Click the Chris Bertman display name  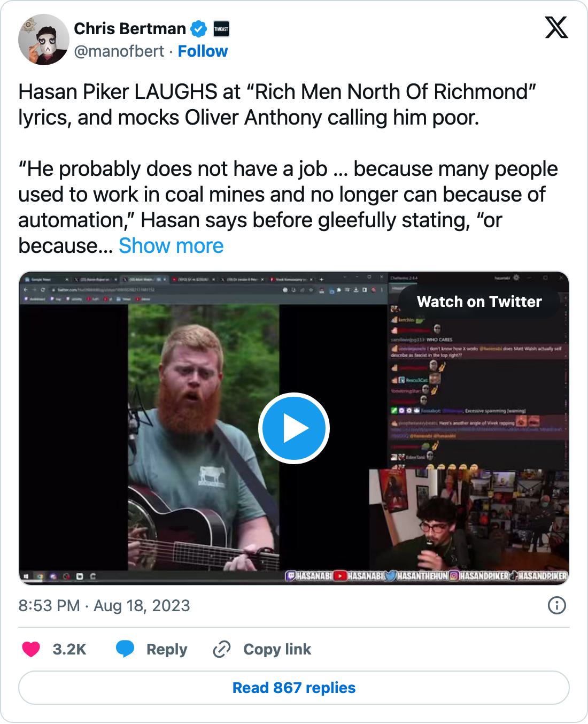pyautogui.click(x=130, y=29)
